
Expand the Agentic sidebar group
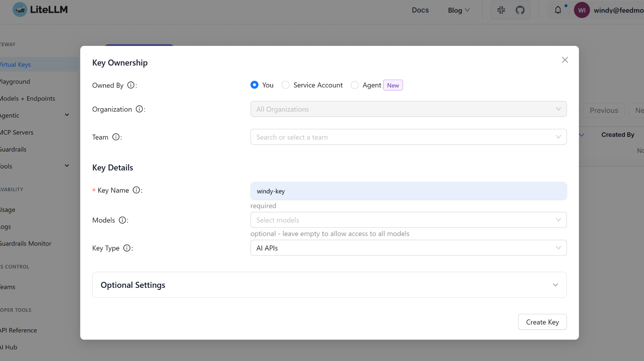click(67, 115)
